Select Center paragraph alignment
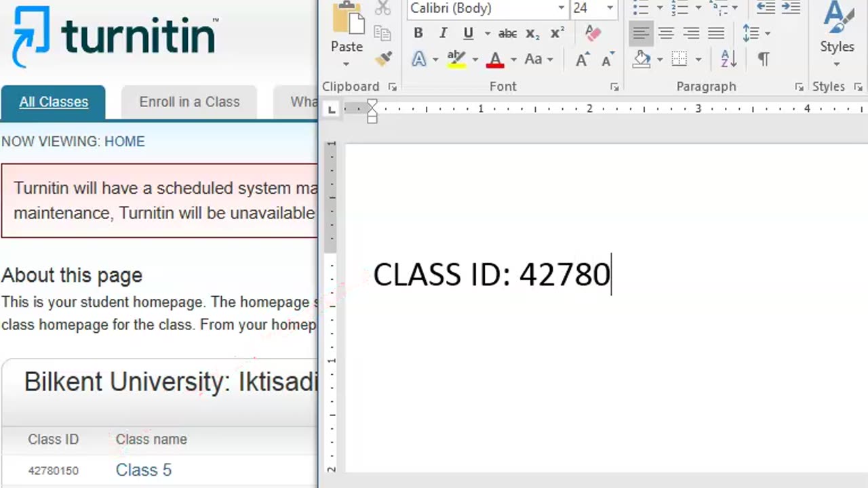This screenshot has width=868, height=488. point(666,33)
